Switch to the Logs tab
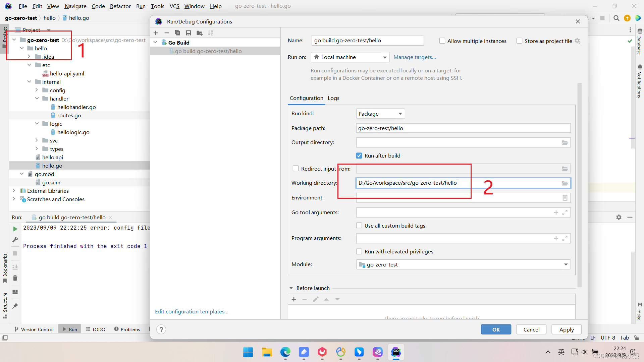Viewport: 644px width, 362px height. click(333, 98)
